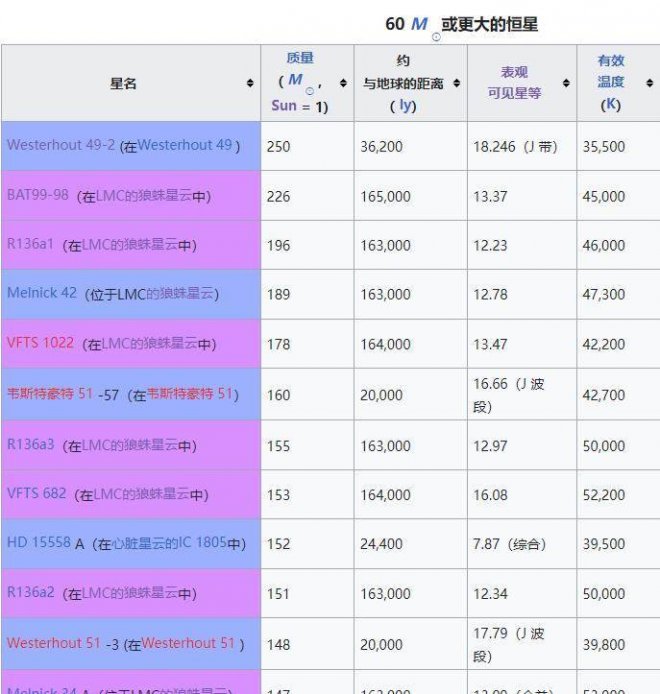Screen dimensions: 660x694
Task: Click the ly unit link in distance header
Action: point(405,106)
